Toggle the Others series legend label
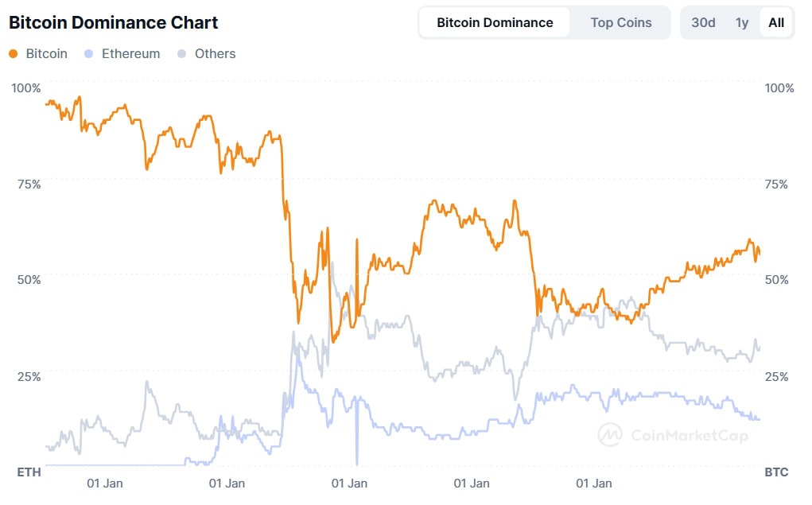 (215, 54)
